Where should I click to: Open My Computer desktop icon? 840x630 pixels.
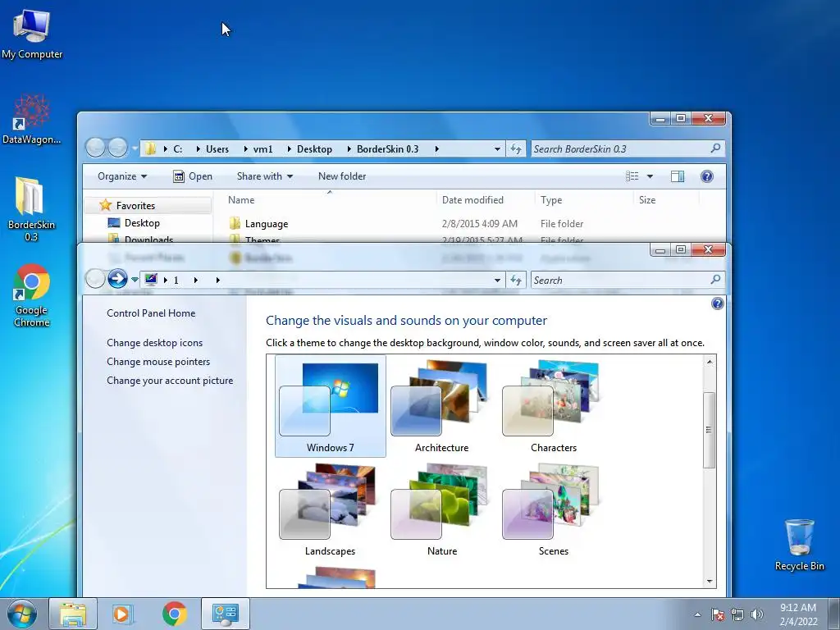tap(32, 34)
